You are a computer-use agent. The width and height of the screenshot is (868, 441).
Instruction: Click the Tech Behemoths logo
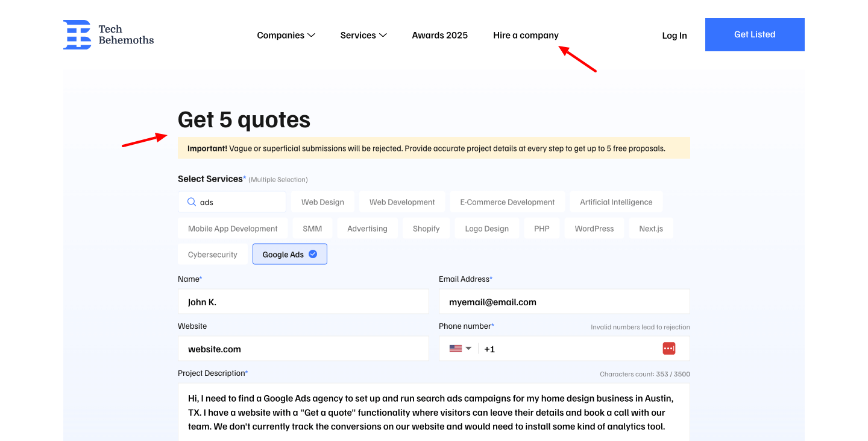[x=108, y=34]
